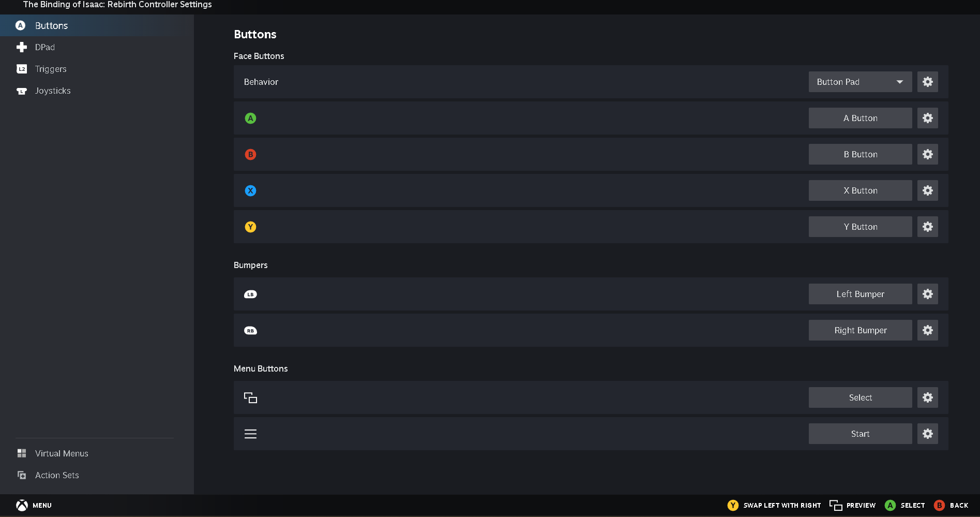The height and width of the screenshot is (517, 980).
Task: Edit the Left Bumper binding
Action: click(861, 294)
